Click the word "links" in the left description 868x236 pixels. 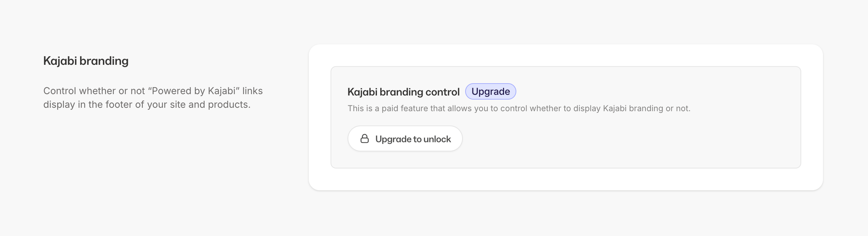(253, 91)
